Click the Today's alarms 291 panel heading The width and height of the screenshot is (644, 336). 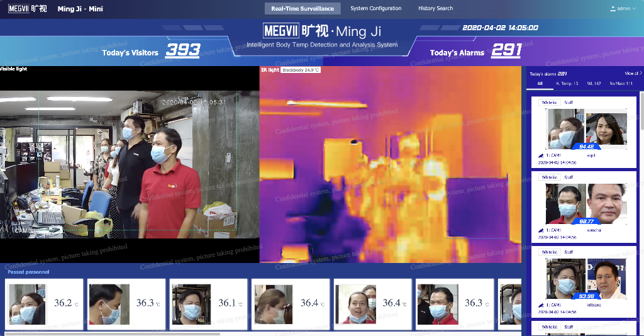(x=548, y=74)
